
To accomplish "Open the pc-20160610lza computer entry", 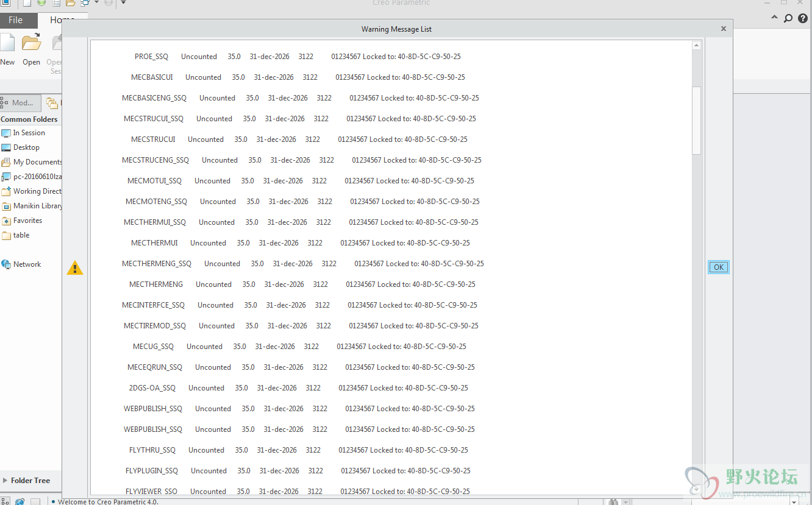I will [37, 177].
